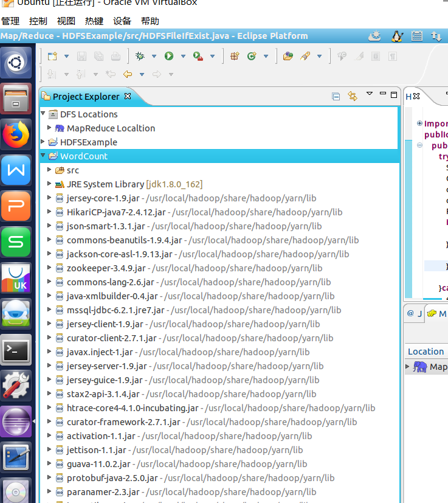Screen dimensions: 448x503
Task: Expand the src folder
Action: 49,169
